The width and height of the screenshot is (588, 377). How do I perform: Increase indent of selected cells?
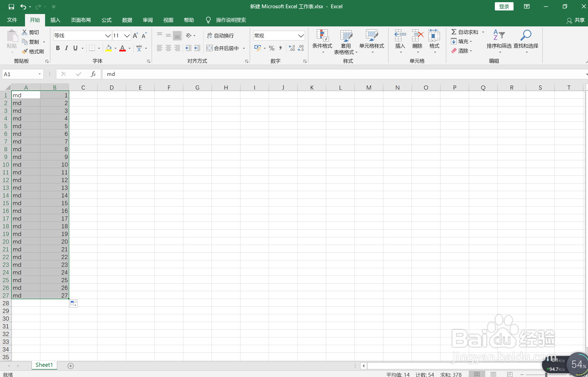[197, 48]
